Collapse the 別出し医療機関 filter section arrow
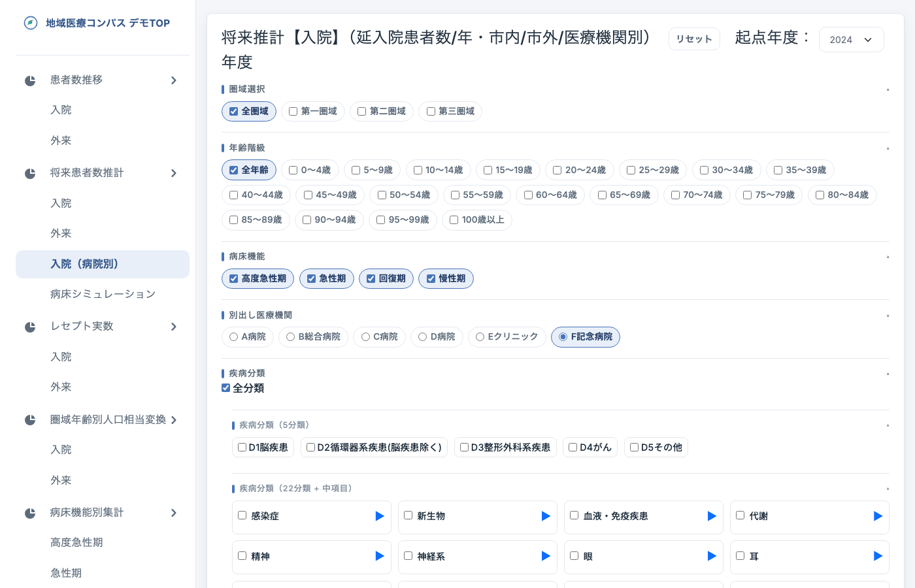The height and width of the screenshot is (588, 915). click(x=888, y=316)
